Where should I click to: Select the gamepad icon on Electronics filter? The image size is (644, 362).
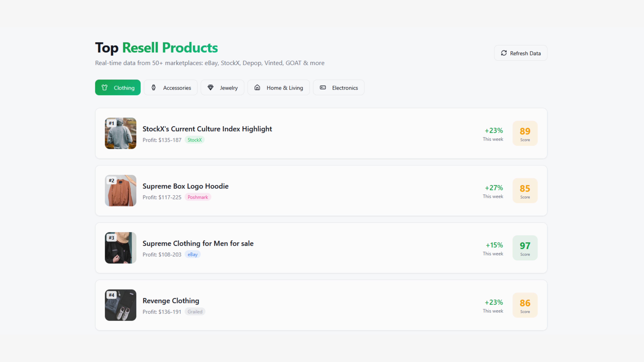[323, 87]
